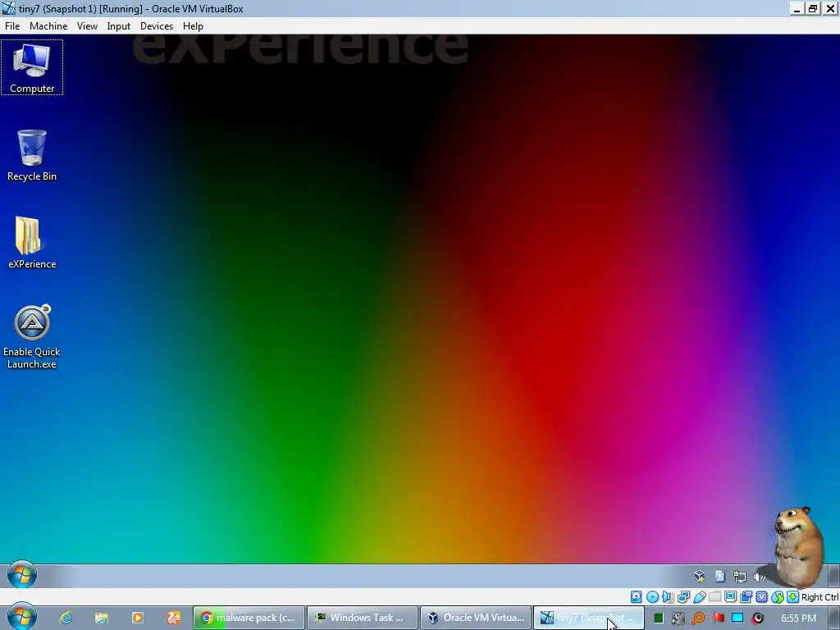Open the host Windows Start button

pos(21,617)
